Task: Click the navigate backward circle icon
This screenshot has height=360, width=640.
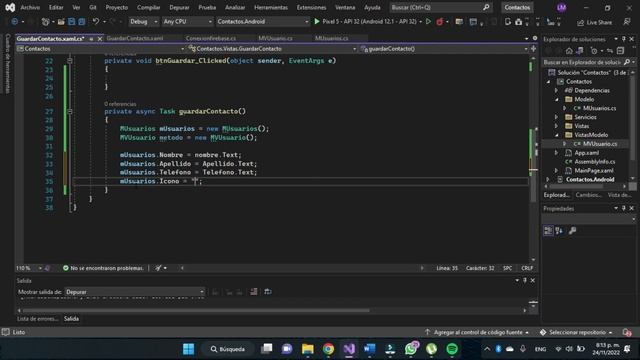Action: 15,22
